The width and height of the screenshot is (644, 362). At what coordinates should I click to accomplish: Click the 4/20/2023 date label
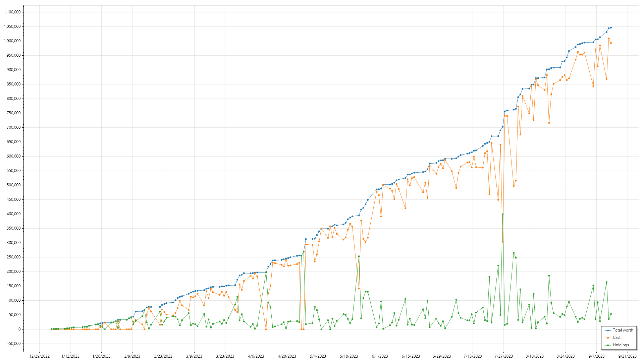tap(287, 356)
